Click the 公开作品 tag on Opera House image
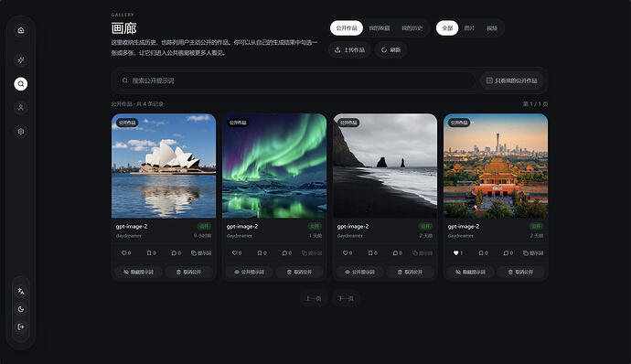 (127, 123)
